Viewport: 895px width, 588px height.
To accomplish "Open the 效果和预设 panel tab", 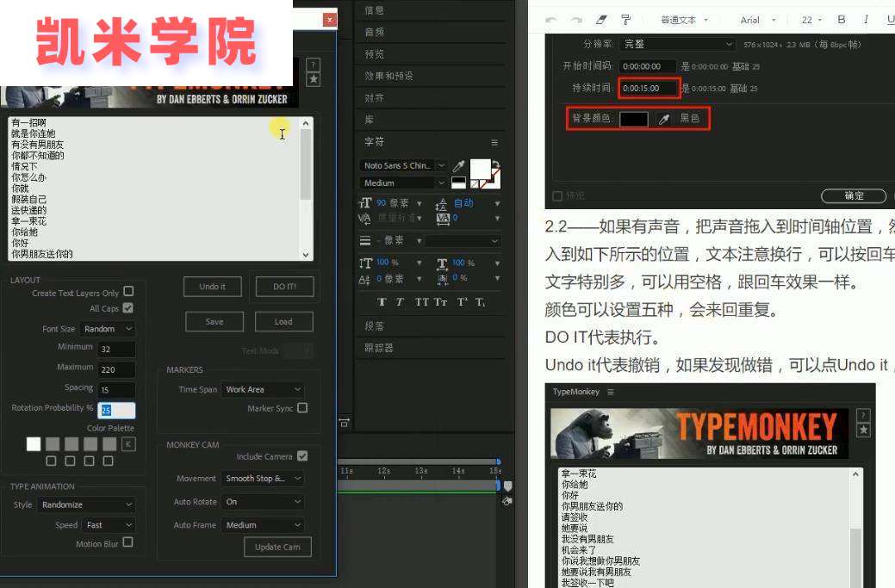I will tap(388, 76).
